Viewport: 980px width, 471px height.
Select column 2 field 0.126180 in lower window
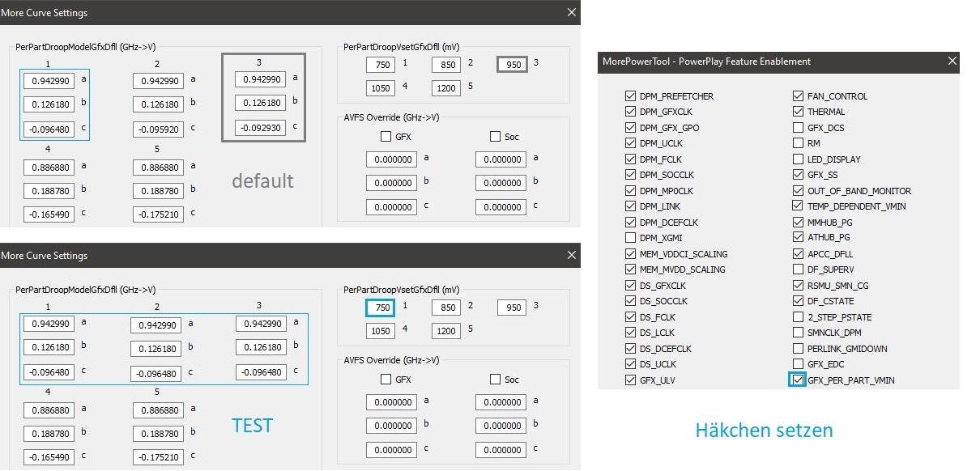click(156, 350)
